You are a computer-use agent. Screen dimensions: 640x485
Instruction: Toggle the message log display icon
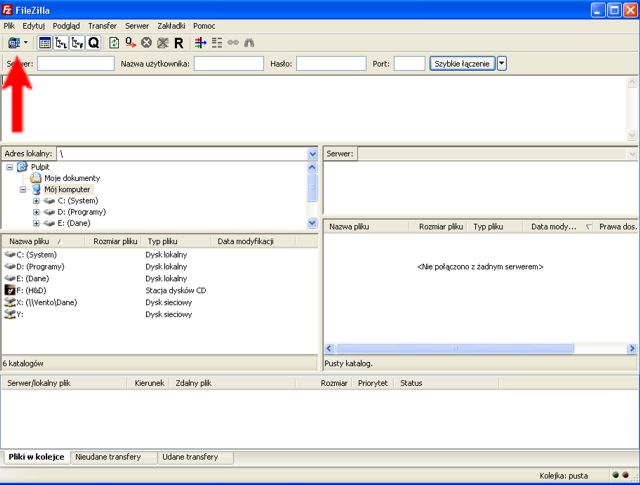pyautogui.click(x=45, y=42)
